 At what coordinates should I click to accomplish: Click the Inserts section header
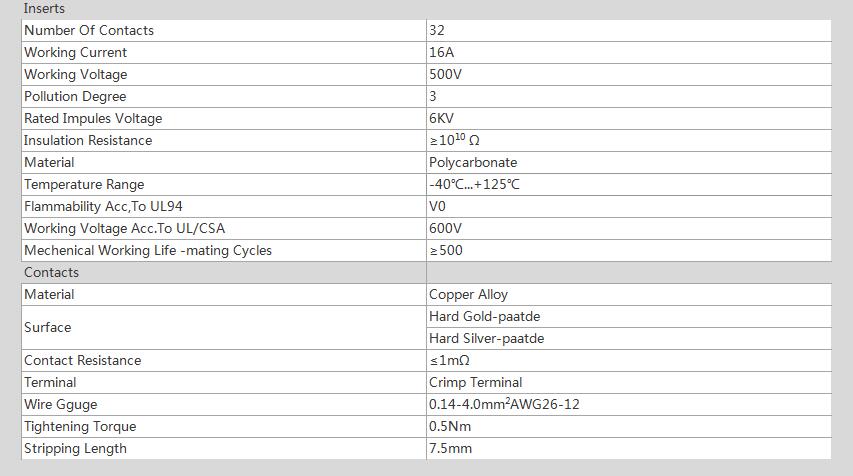click(44, 9)
